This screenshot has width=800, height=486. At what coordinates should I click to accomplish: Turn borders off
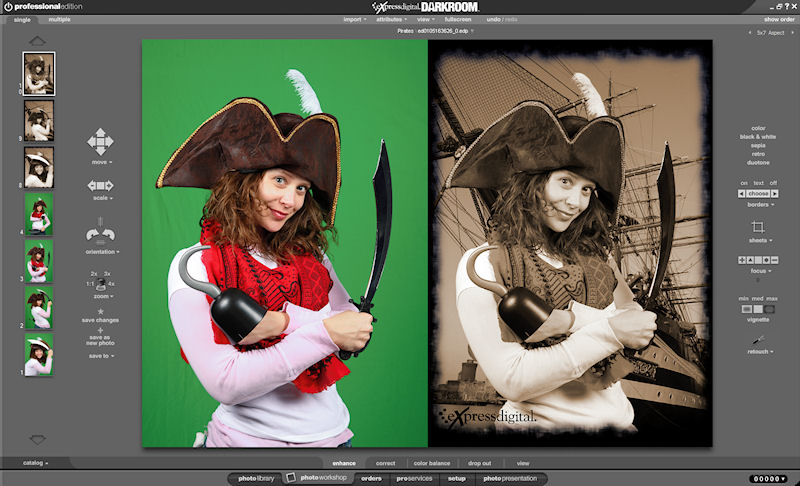[773, 183]
